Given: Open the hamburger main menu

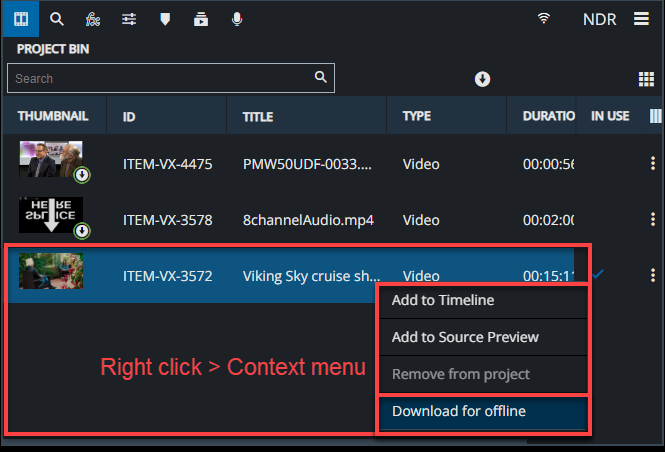Looking at the screenshot, I should pyautogui.click(x=641, y=18).
